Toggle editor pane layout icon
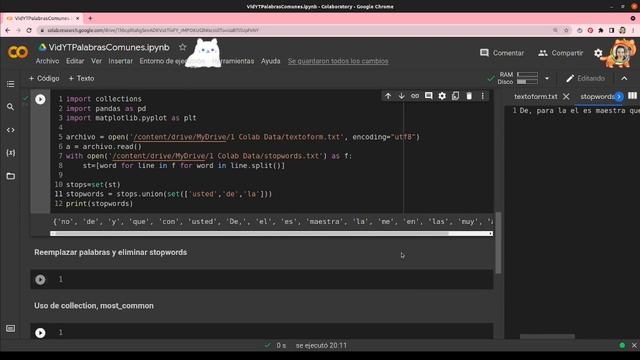This screenshot has width=640, height=360. pos(632,96)
